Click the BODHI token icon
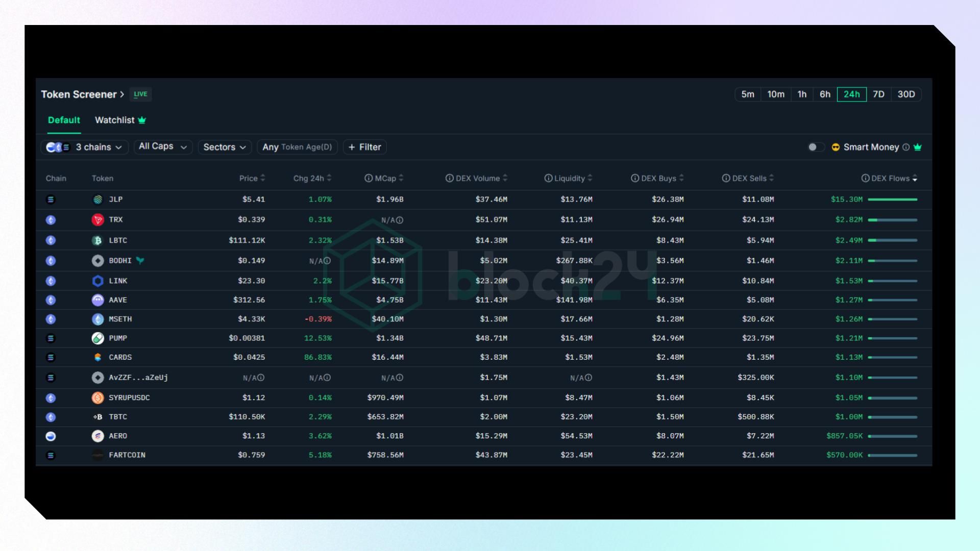The image size is (980, 551). click(x=97, y=261)
